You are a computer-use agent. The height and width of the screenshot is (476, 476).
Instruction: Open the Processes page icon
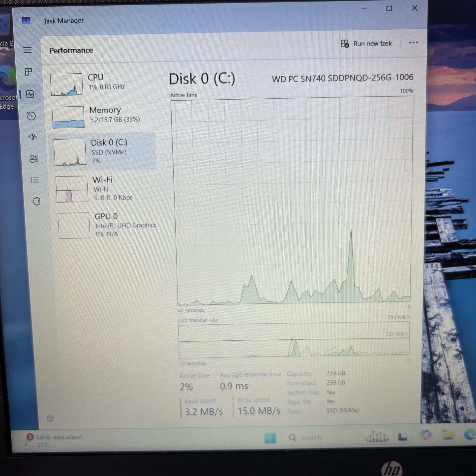coord(29,72)
